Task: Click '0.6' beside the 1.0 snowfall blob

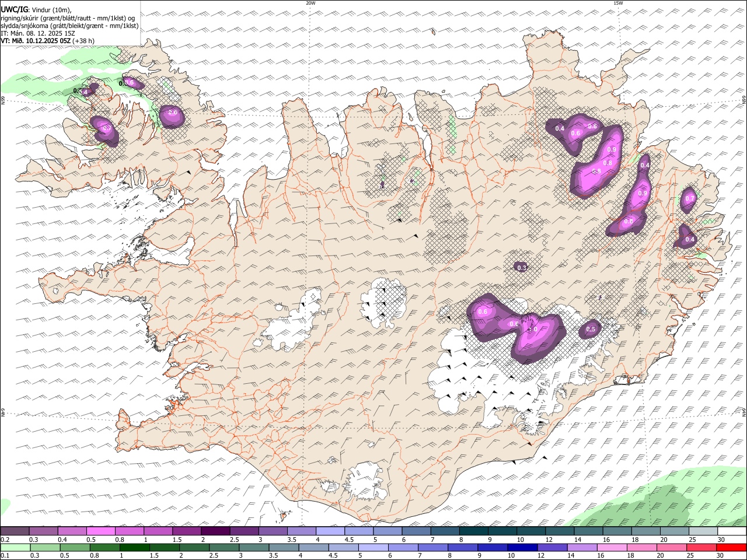Action: (x=514, y=324)
